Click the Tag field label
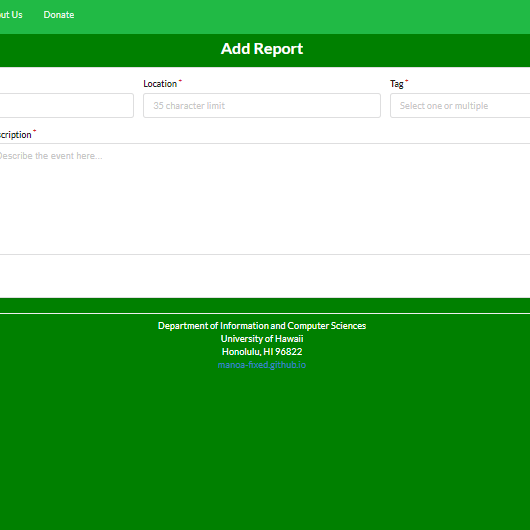 pos(396,84)
